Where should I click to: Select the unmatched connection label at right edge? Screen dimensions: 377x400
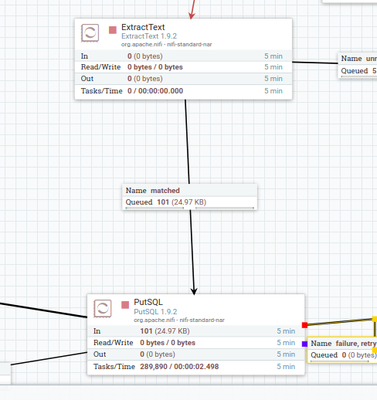pyautogui.click(x=358, y=58)
